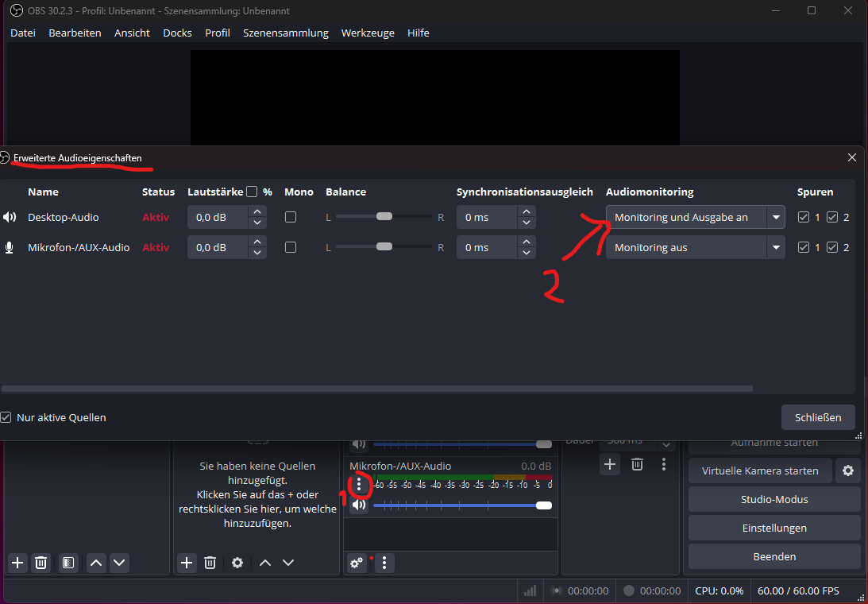Viewport: 868px width, 604px height.
Task: Click the Desktop-Audio balance slider handle
Action: coord(384,216)
